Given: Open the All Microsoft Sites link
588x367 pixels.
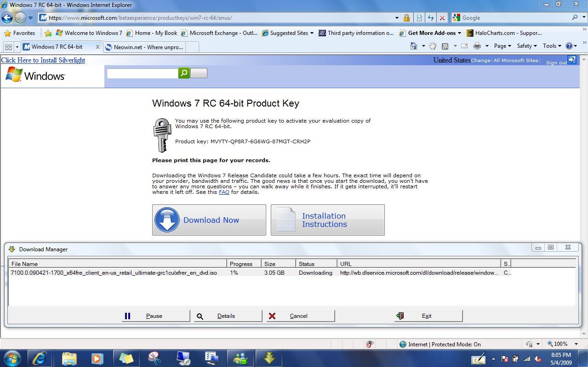Looking at the screenshot, I should pos(516,61).
